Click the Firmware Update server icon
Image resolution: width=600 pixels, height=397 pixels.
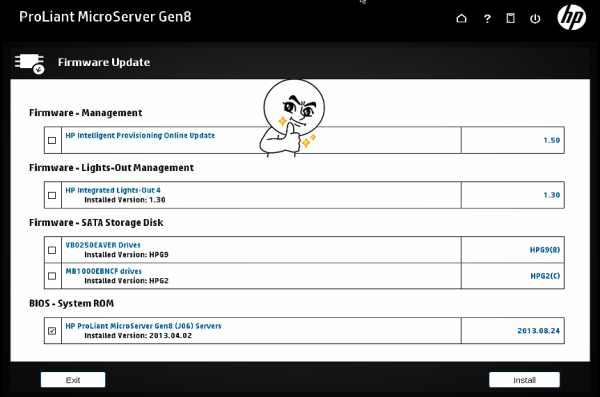coord(30,63)
